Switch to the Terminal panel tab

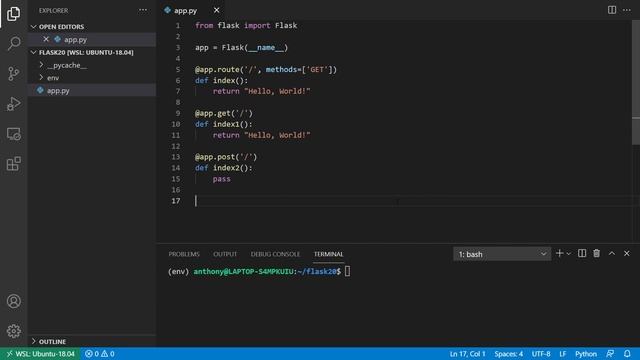pyautogui.click(x=328, y=254)
